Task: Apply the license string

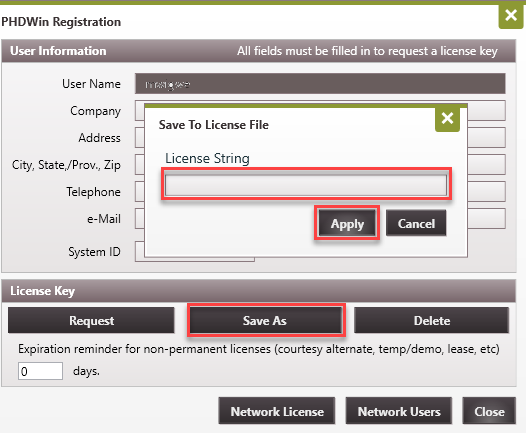Action: (347, 223)
